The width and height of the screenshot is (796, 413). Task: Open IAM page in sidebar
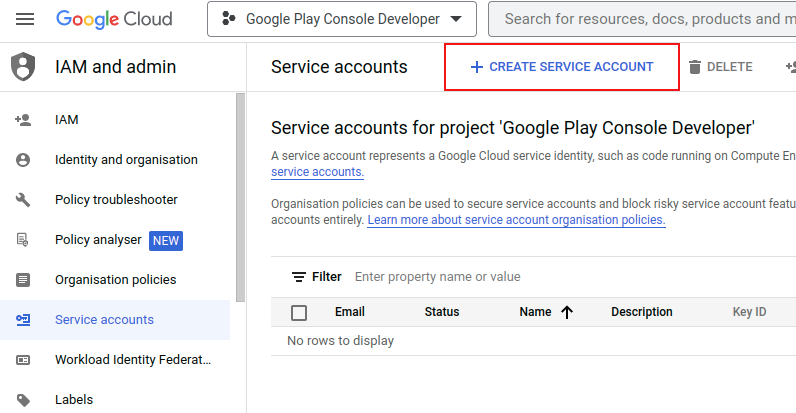67,120
